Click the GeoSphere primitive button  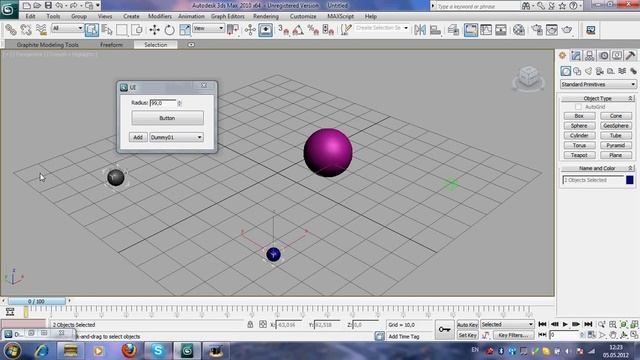[x=616, y=126]
